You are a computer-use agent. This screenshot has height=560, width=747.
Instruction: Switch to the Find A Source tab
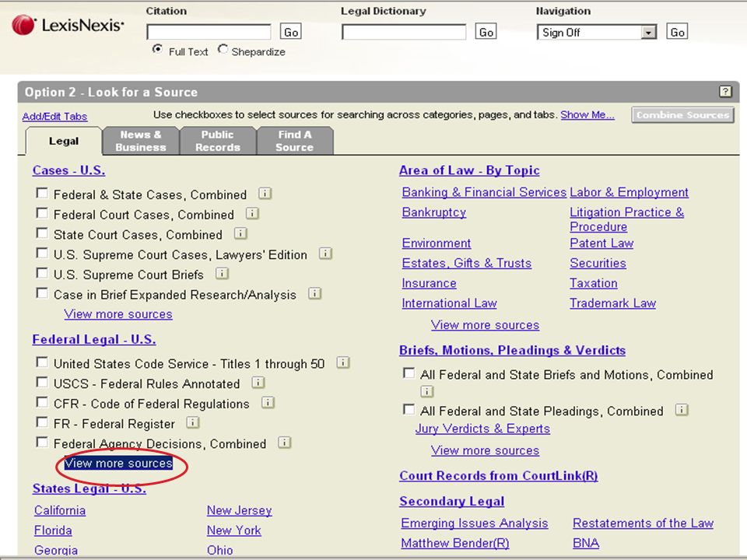click(294, 141)
